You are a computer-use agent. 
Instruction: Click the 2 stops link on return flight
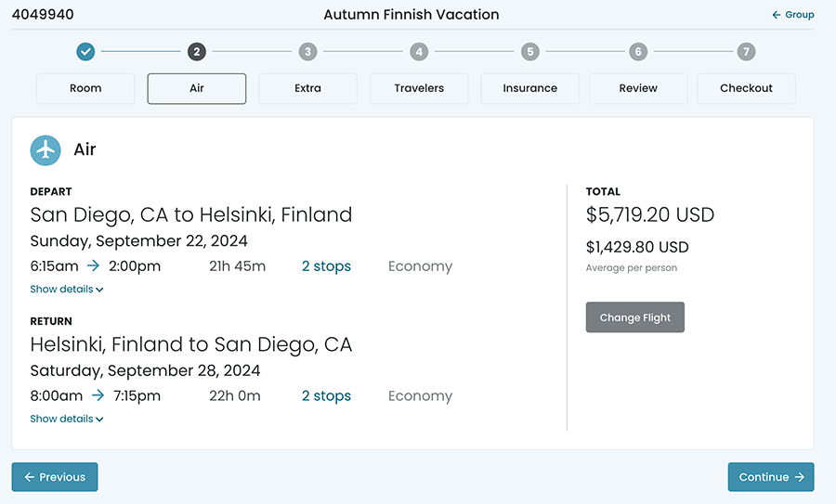(326, 396)
